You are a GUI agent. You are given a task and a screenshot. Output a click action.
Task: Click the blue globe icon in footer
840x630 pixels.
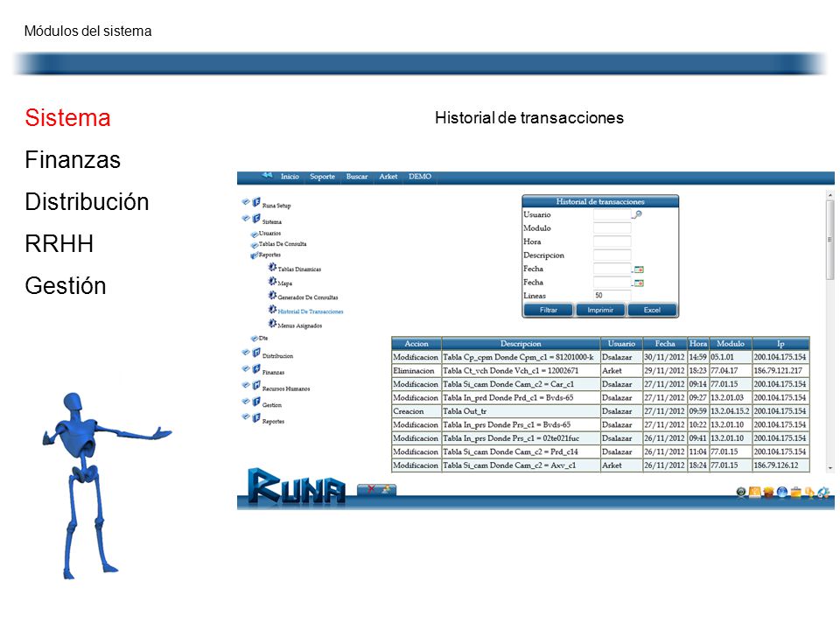tap(781, 492)
